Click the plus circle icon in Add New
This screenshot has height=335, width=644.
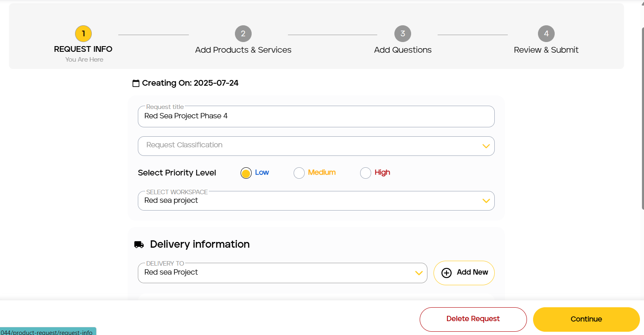click(447, 273)
